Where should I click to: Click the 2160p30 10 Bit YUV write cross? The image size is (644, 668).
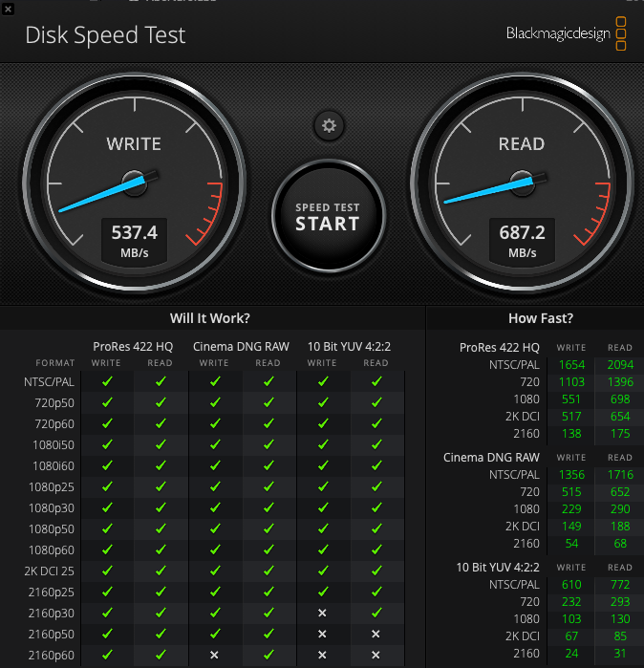point(322,613)
